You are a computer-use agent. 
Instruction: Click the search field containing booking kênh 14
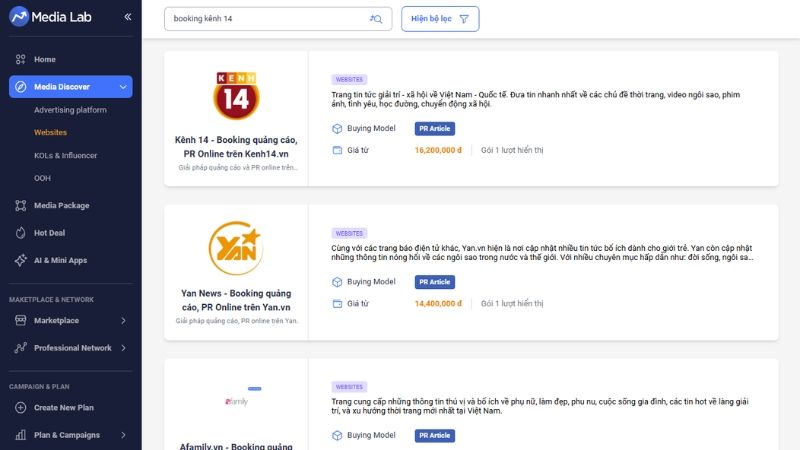(x=278, y=19)
